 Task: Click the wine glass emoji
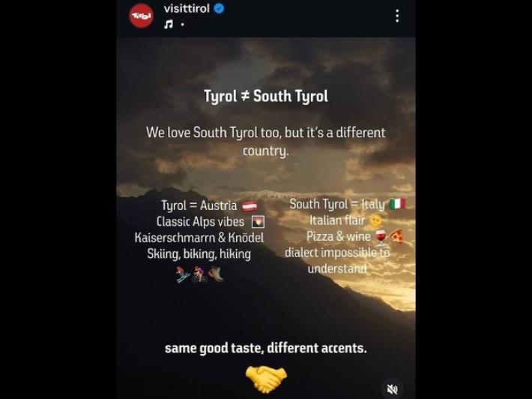click(381, 238)
